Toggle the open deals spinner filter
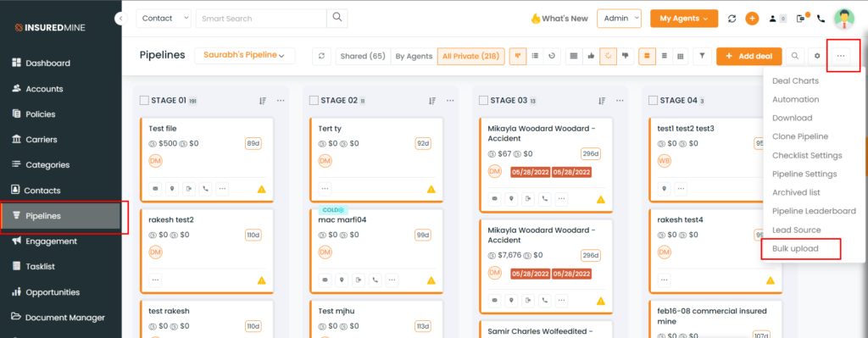This screenshot has height=338, width=868. [608, 56]
